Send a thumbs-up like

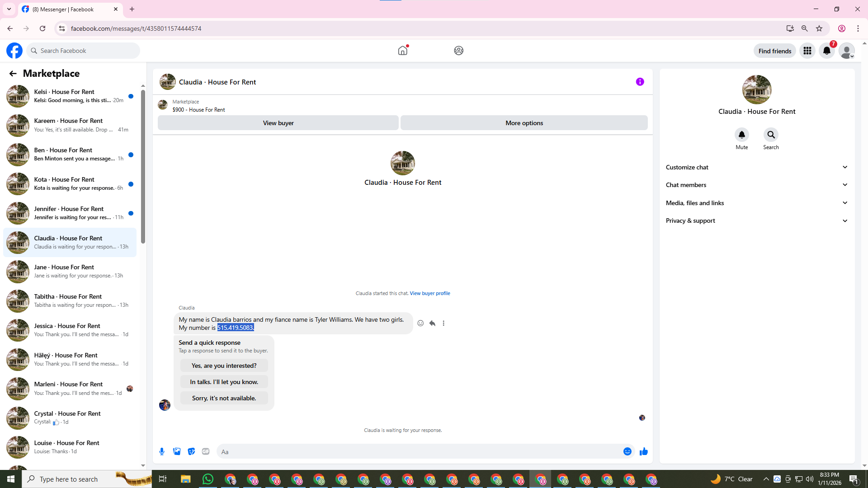[644, 451]
